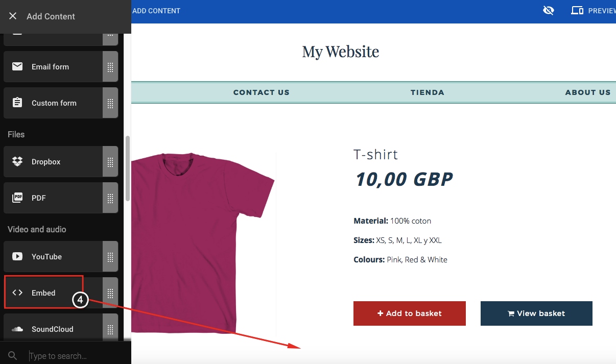616x364 pixels.
Task: Click the search magnifier icon
Action: click(x=13, y=356)
